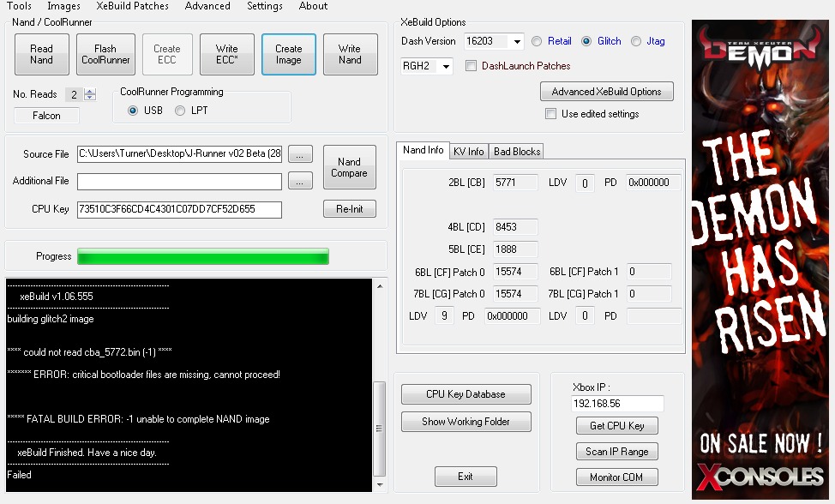This screenshot has height=504, width=835.
Task: Click the log scrollbar up arrow
Action: 380,286
